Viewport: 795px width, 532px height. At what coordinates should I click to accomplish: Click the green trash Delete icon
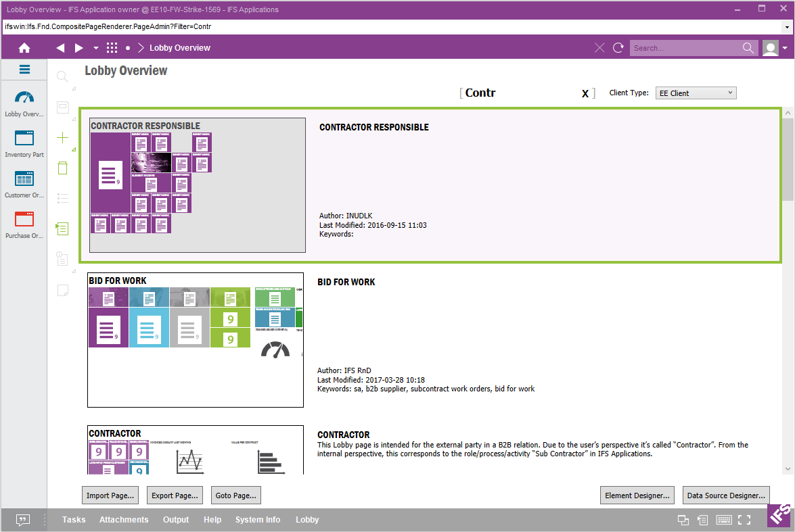click(x=62, y=168)
